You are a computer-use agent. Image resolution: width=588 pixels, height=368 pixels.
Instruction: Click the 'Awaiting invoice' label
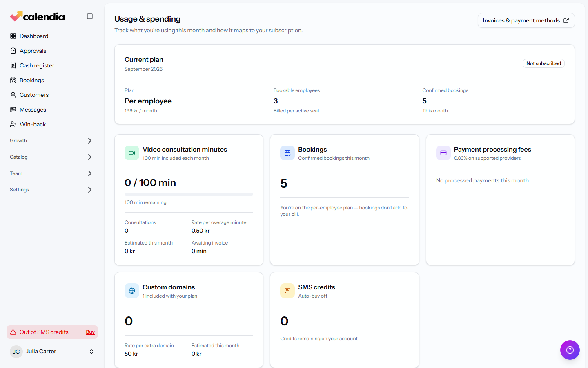click(210, 243)
